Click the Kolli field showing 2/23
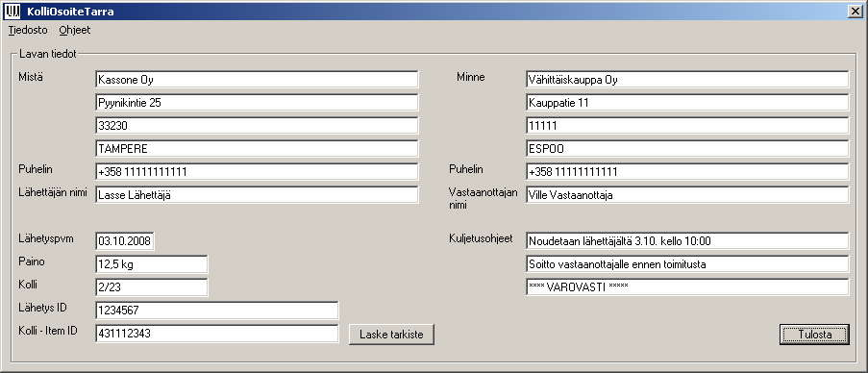This screenshot has width=868, height=373. [152, 287]
